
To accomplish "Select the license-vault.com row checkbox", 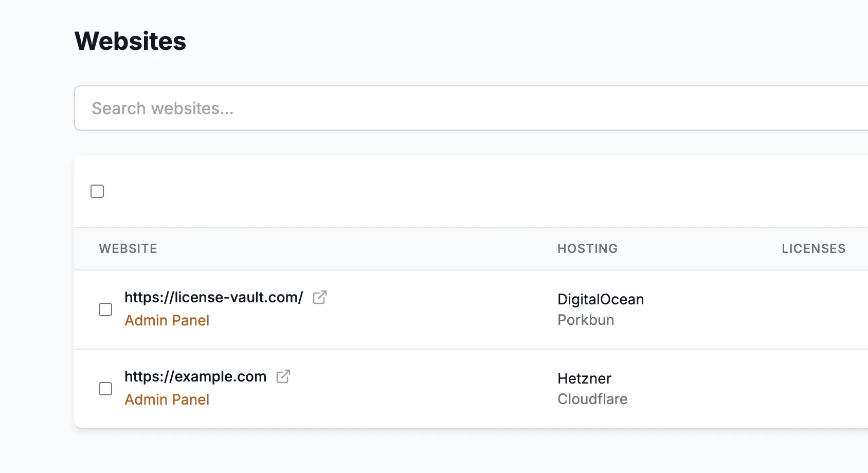I will click(x=105, y=310).
